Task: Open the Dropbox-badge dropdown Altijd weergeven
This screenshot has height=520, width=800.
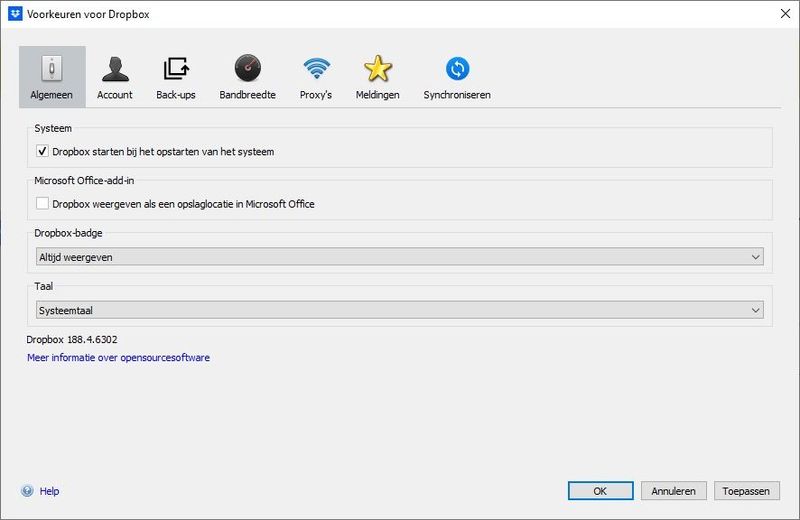Action: coord(399,257)
